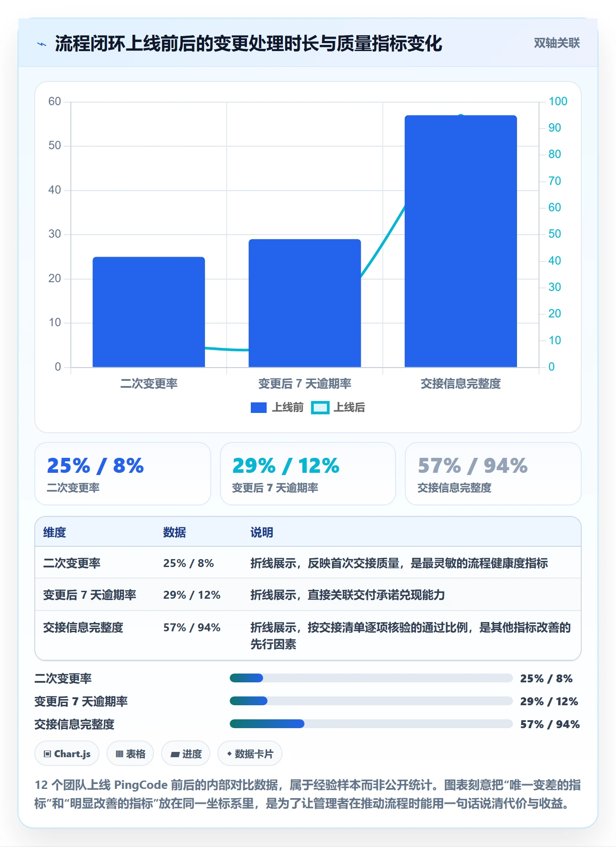Screen dimensions: 616x847
Task: Click the grid icon in the 表格 tag
Action: pos(119,754)
